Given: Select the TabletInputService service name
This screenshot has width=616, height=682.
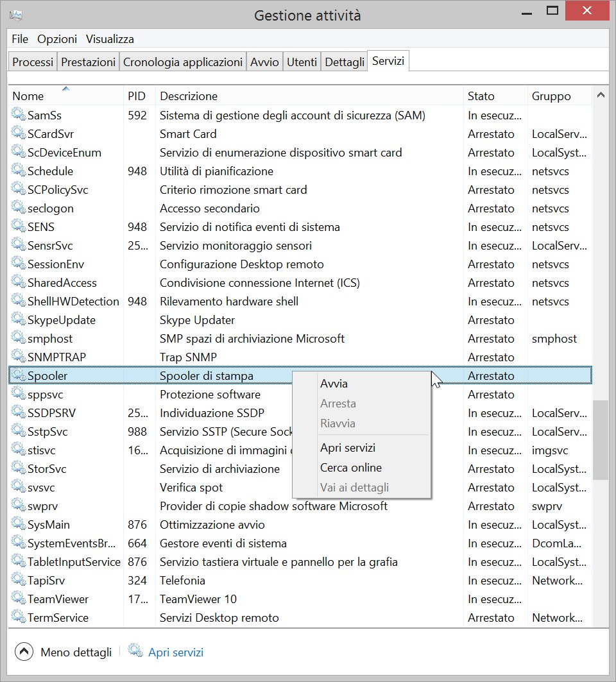Looking at the screenshot, I should 74,562.
